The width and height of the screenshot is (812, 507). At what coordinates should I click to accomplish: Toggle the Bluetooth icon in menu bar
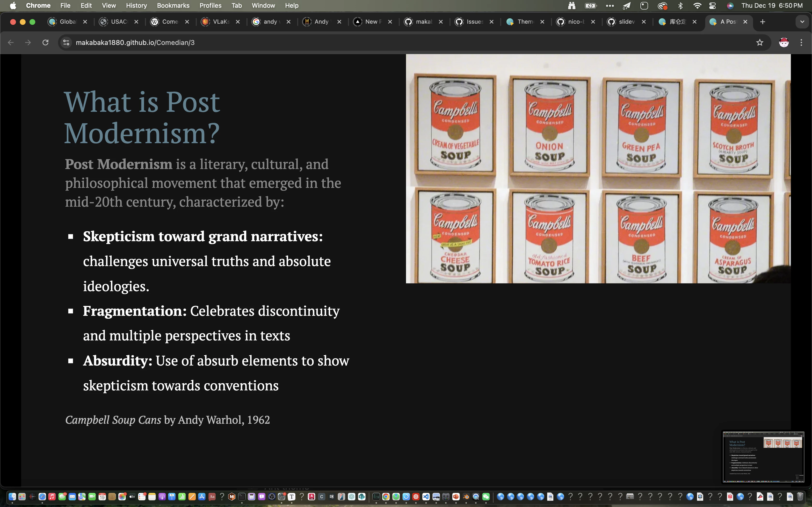click(x=679, y=5)
